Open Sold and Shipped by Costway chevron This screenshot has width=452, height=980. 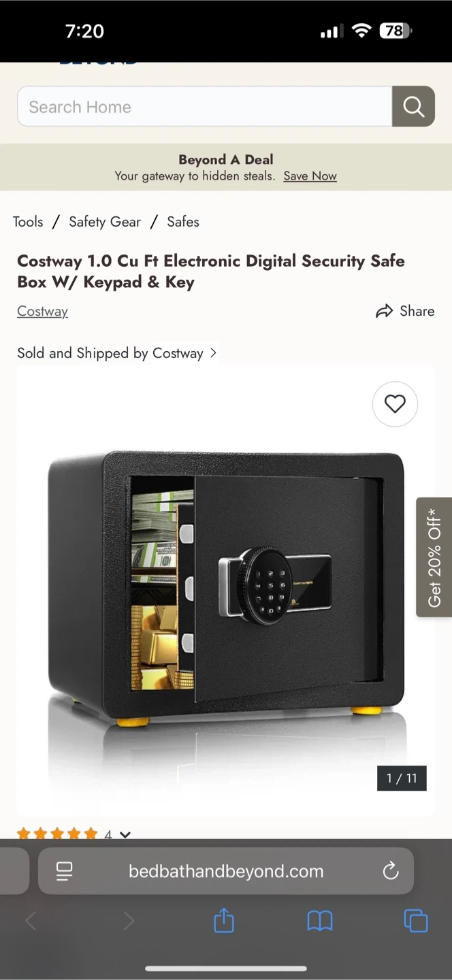213,353
